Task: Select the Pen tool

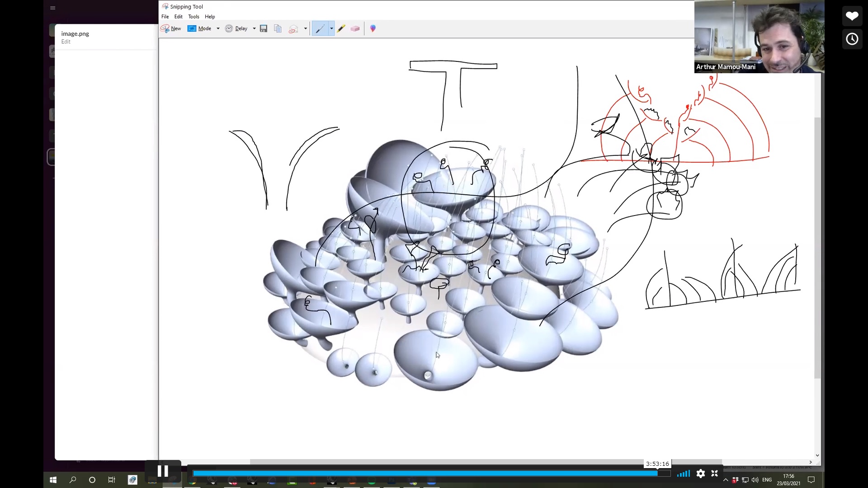Action: tap(320, 28)
